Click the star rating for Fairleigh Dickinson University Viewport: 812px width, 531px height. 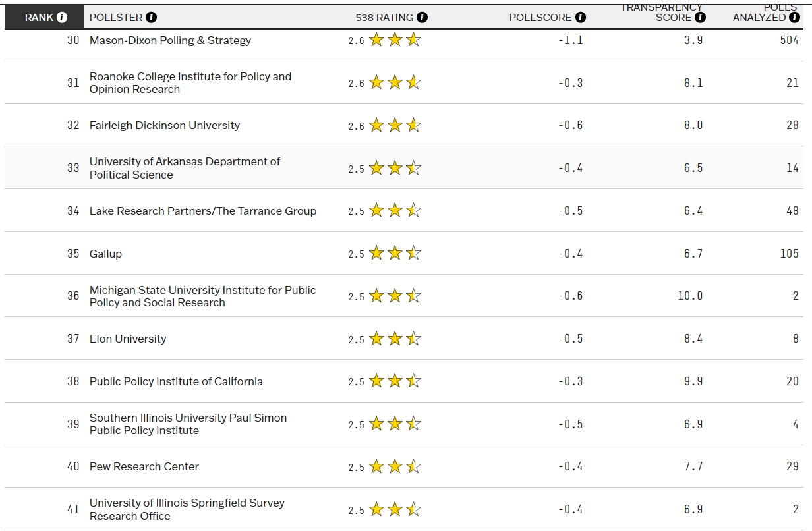click(x=395, y=125)
